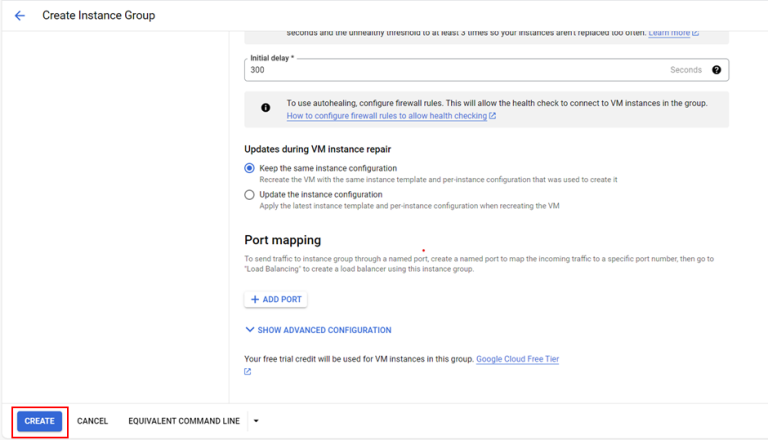This screenshot has width=768, height=440.
Task: Click into the Initial delay input field
Action: 450,70
